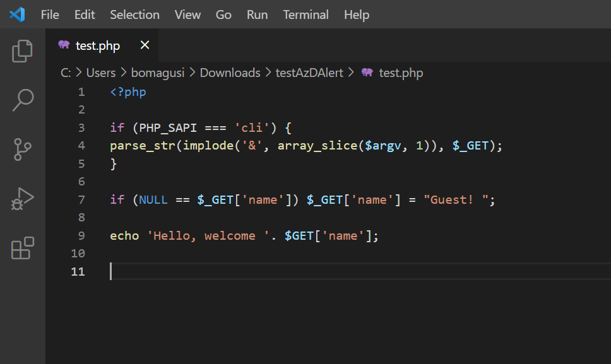Image resolution: width=611 pixels, height=364 pixels.
Task: Click the echo keyword on line 9
Action: (x=124, y=235)
